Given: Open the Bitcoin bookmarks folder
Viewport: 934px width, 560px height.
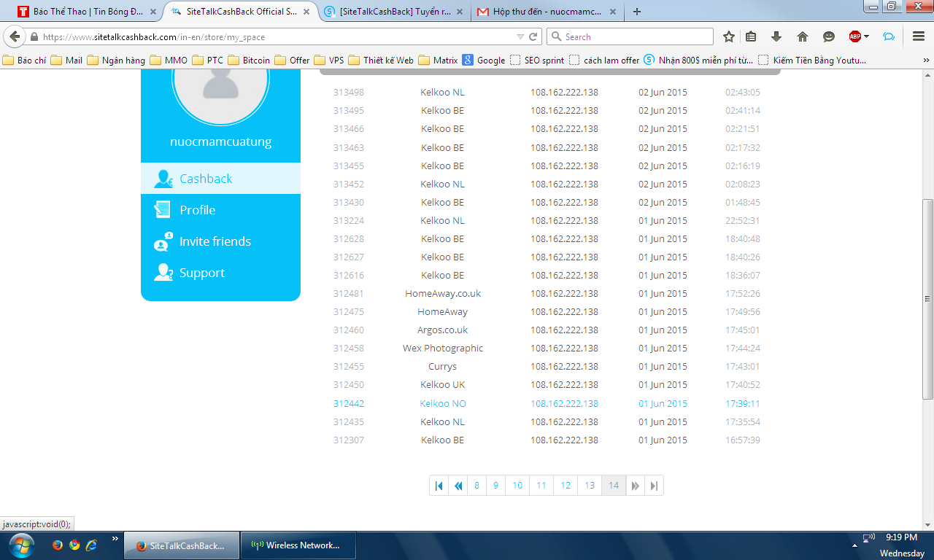Looking at the screenshot, I should coord(249,61).
